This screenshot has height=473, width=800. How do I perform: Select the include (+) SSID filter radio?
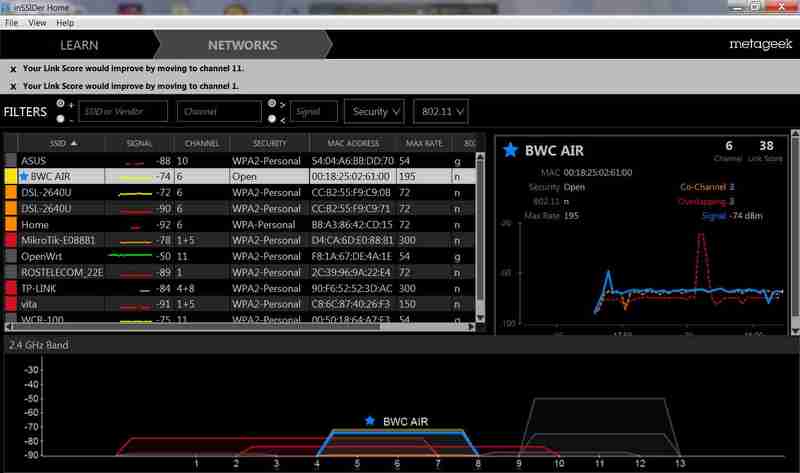tap(61, 104)
